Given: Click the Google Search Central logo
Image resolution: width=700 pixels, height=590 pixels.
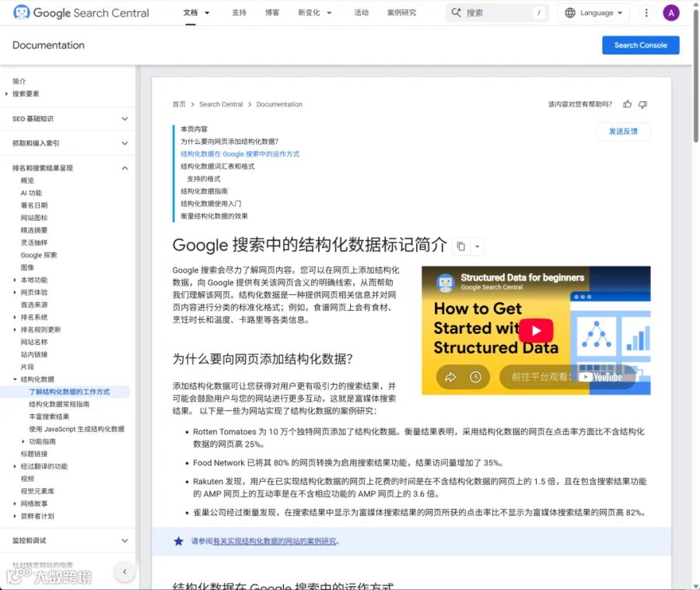Looking at the screenshot, I should 81,12.
